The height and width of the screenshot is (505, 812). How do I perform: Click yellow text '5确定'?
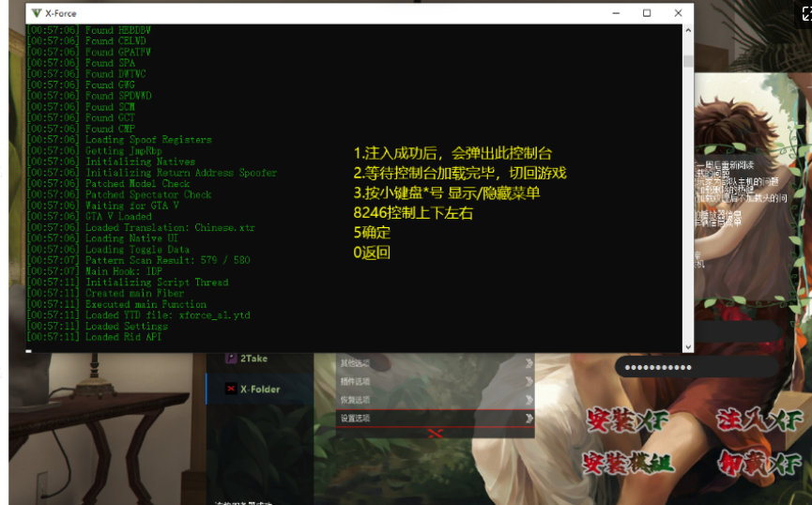tap(372, 233)
